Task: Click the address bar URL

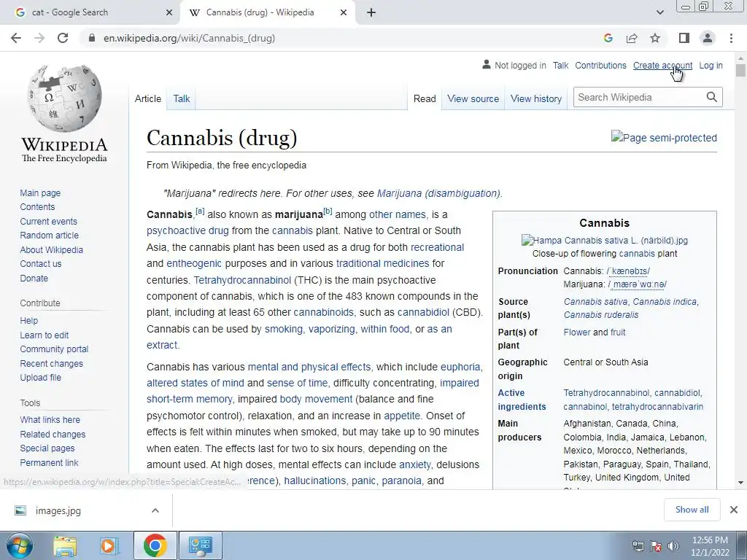Action: (x=189, y=38)
